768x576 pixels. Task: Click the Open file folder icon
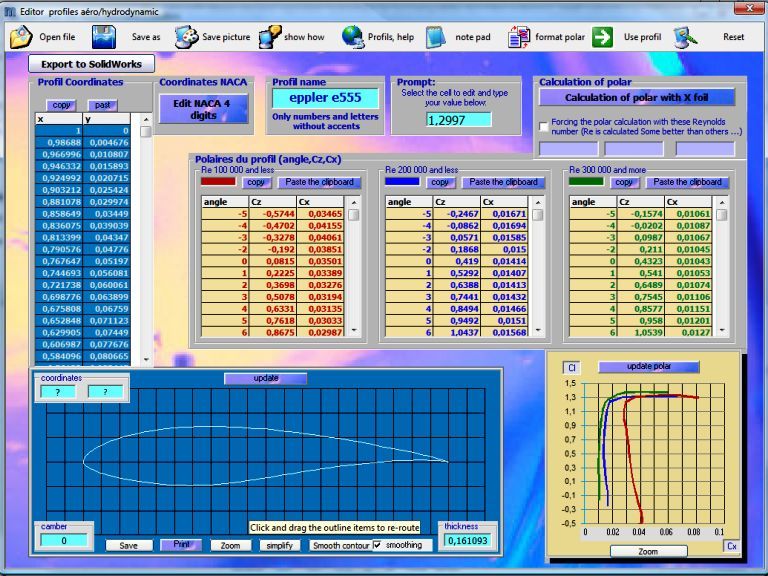pyautogui.click(x=21, y=37)
